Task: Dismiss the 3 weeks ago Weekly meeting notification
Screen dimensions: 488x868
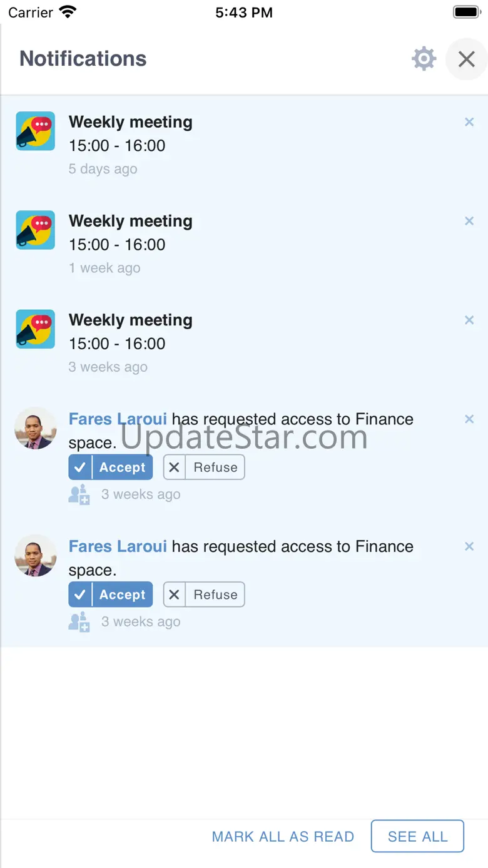Action: pyautogui.click(x=469, y=320)
